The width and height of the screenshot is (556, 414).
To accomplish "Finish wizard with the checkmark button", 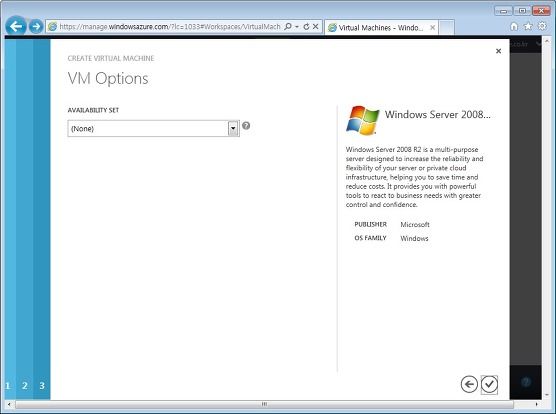I will tap(489, 384).
